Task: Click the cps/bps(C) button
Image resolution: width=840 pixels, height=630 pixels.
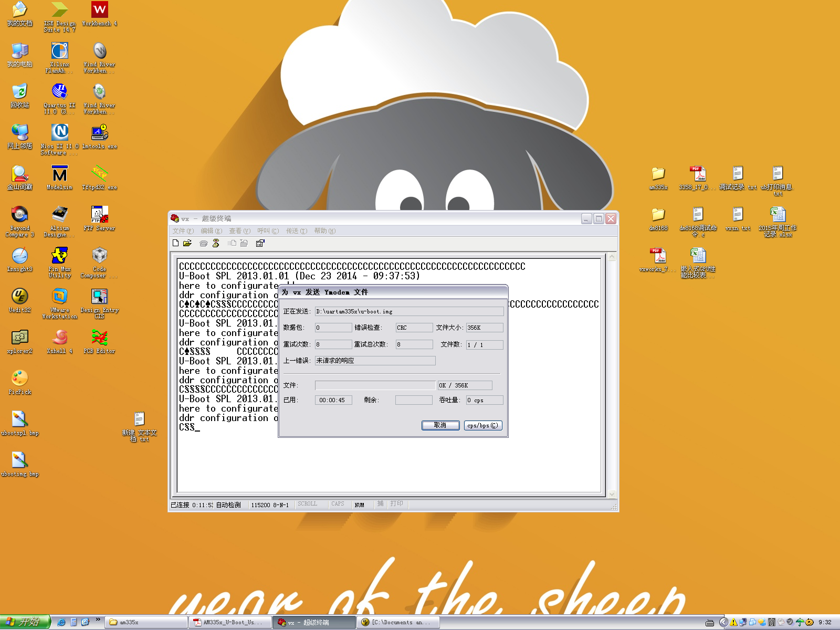Action: point(483,425)
